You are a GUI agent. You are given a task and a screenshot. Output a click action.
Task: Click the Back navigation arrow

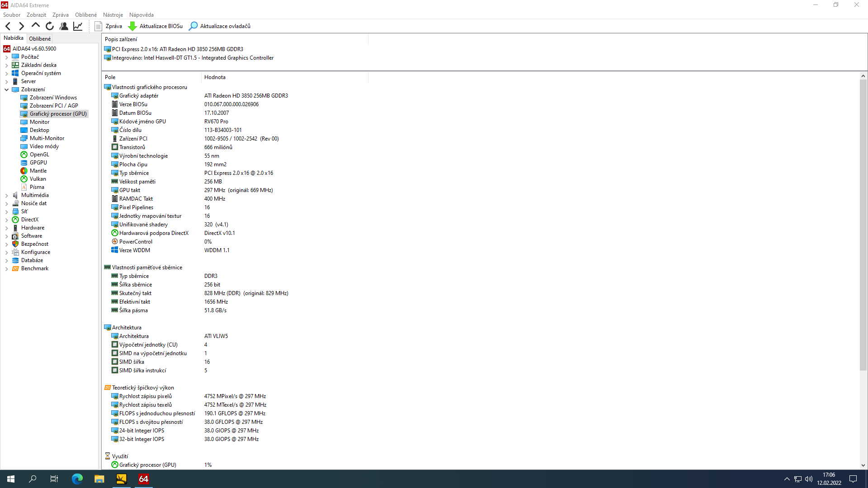tap(8, 26)
